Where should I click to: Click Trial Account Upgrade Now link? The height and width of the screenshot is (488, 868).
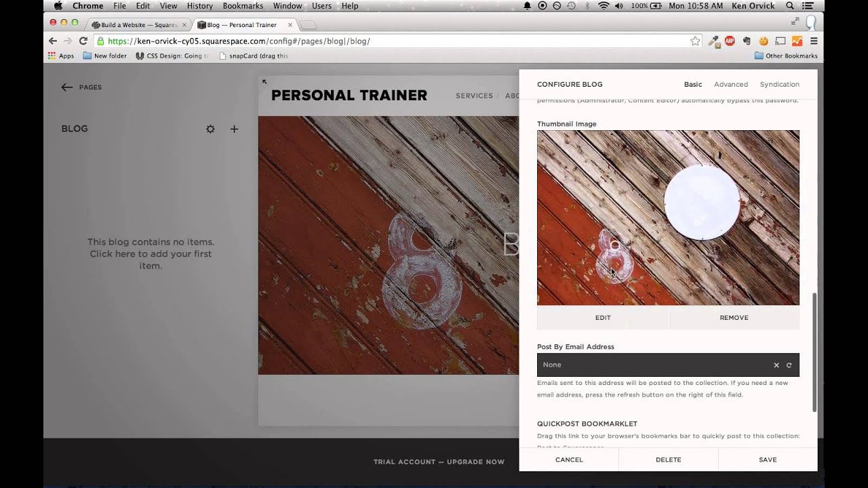pyautogui.click(x=439, y=462)
